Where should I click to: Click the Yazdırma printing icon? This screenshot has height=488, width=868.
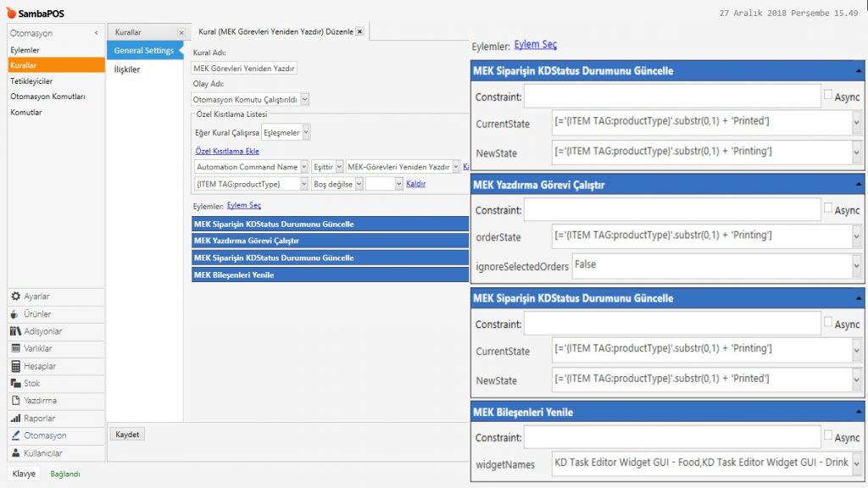pyautogui.click(x=15, y=401)
